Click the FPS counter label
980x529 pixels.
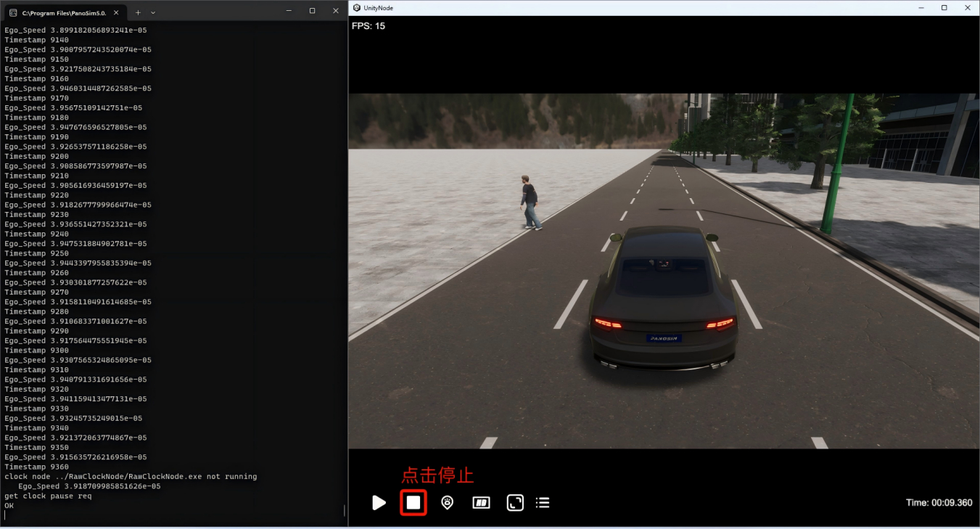coord(368,26)
